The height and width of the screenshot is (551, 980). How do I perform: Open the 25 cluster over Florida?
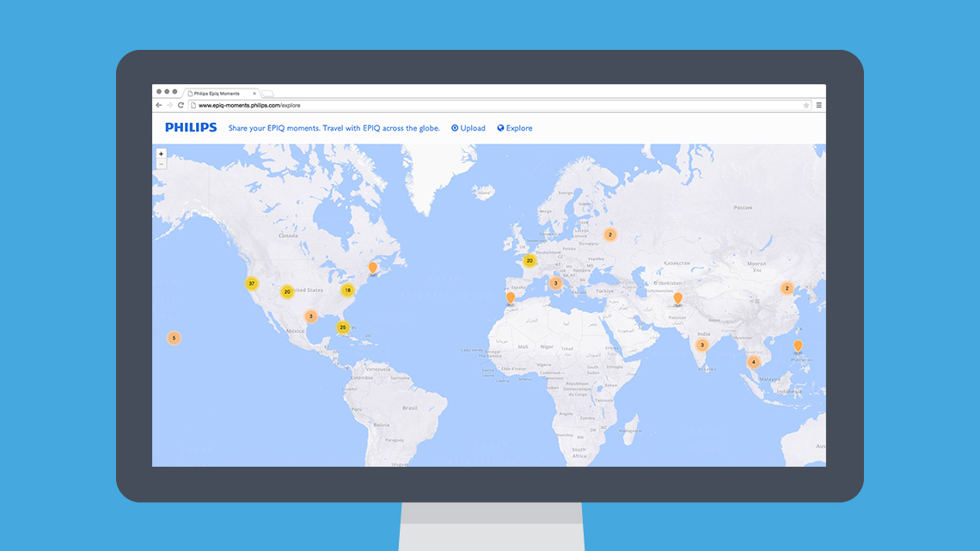[x=342, y=328]
